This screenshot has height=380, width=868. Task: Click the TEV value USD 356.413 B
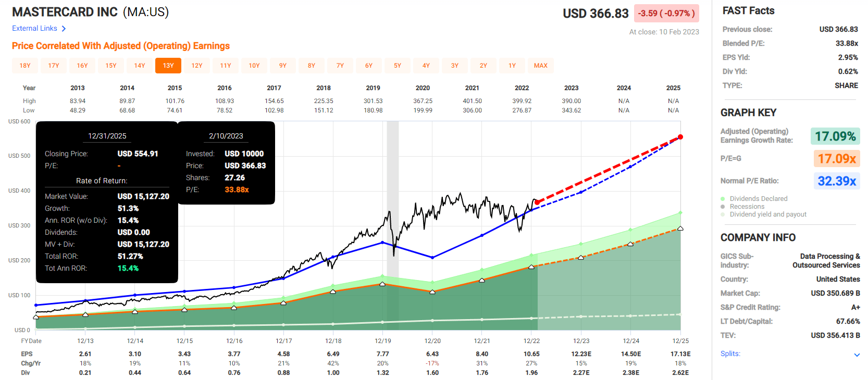[x=835, y=335]
